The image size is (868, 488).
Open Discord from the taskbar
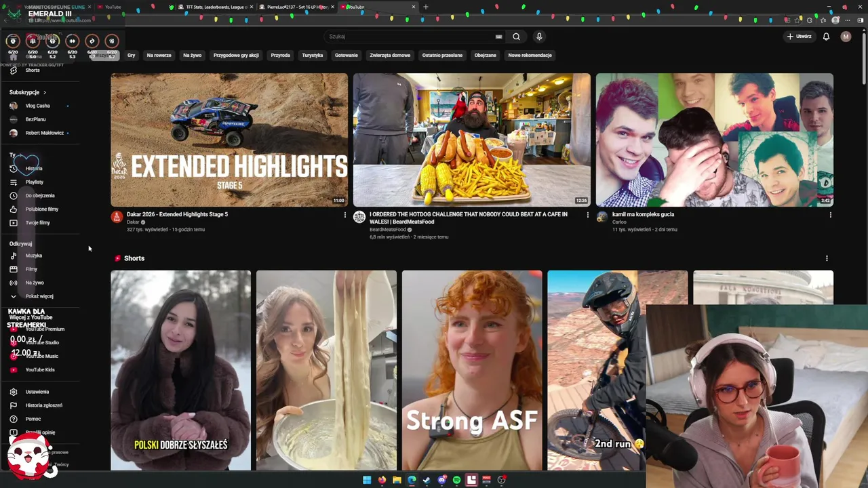coord(441,480)
